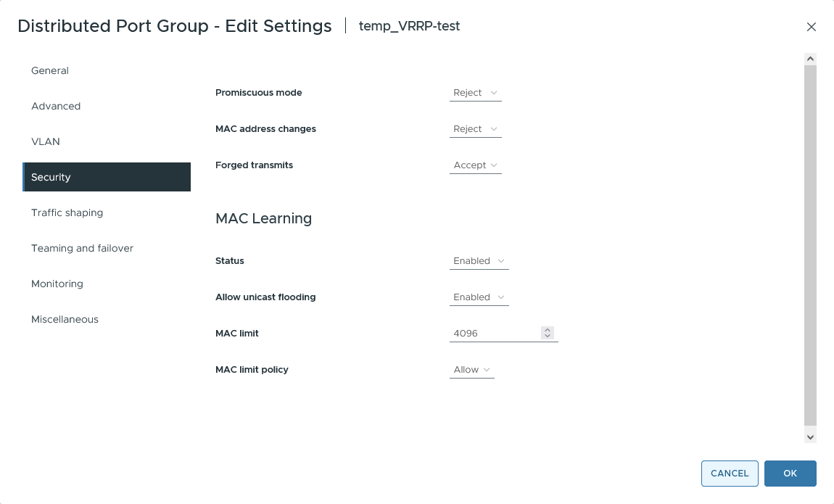
Task: Click the scrollbar up arrow
Action: [810, 58]
